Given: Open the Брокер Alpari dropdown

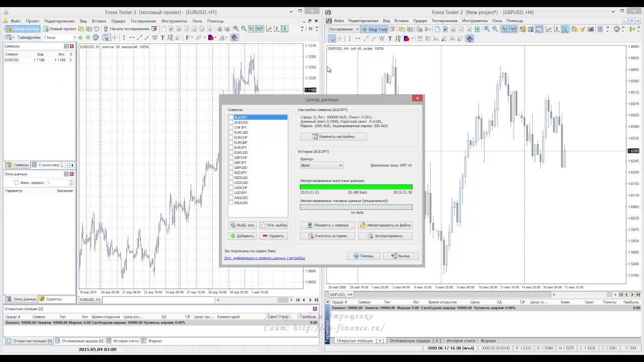Looking at the screenshot, I should coord(321,165).
